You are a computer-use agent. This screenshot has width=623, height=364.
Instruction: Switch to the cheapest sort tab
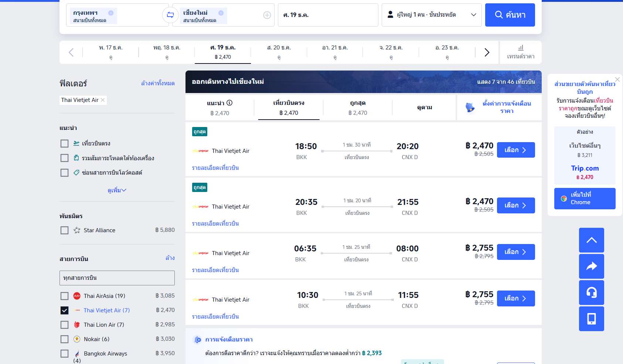(357, 107)
